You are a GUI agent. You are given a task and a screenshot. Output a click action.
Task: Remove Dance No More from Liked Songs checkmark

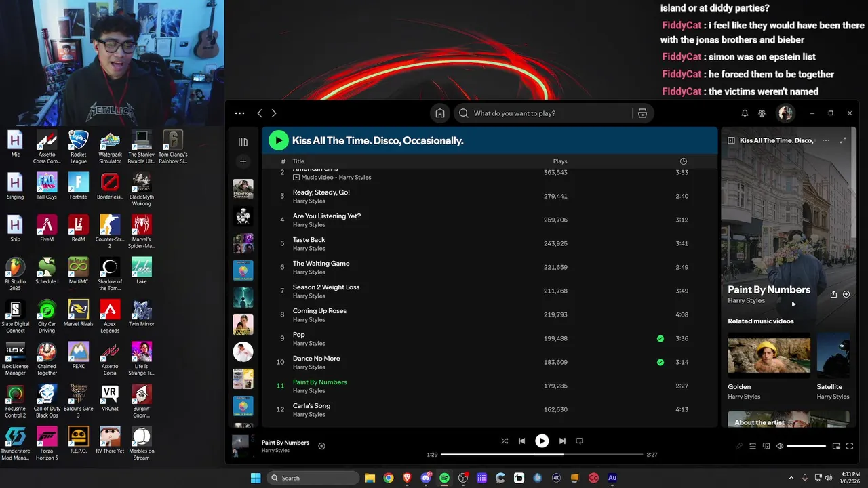(x=660, y=362)
